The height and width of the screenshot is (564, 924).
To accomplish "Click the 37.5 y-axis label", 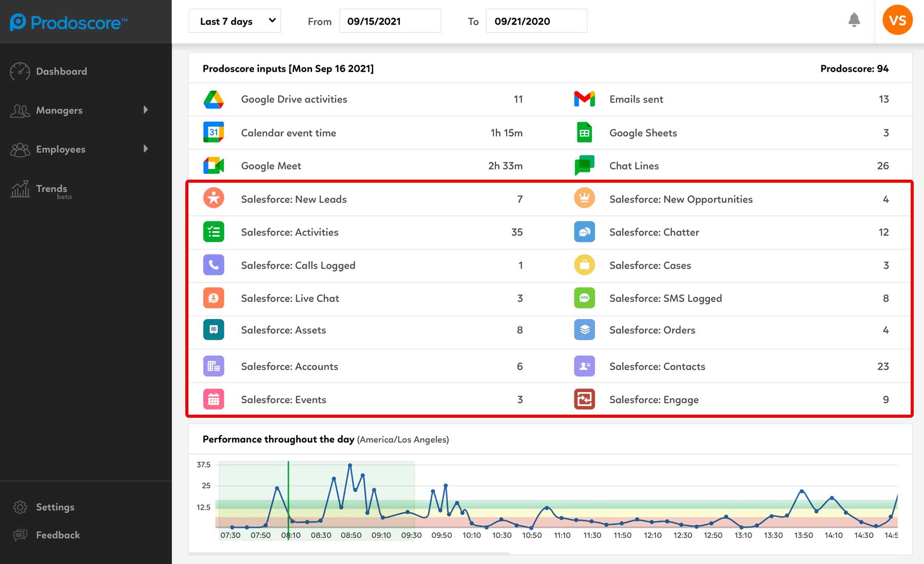I will (x=203, y=464).
